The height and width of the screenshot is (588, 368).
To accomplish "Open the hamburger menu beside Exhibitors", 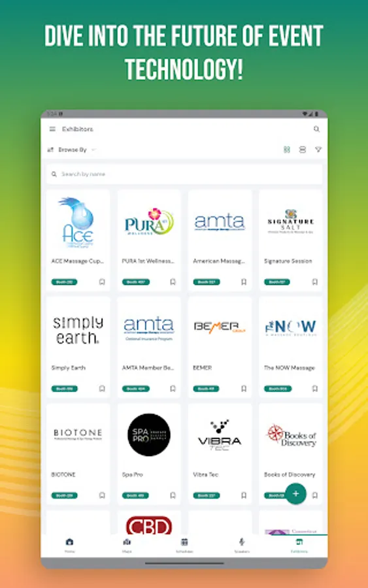I will tap(52, 129).
